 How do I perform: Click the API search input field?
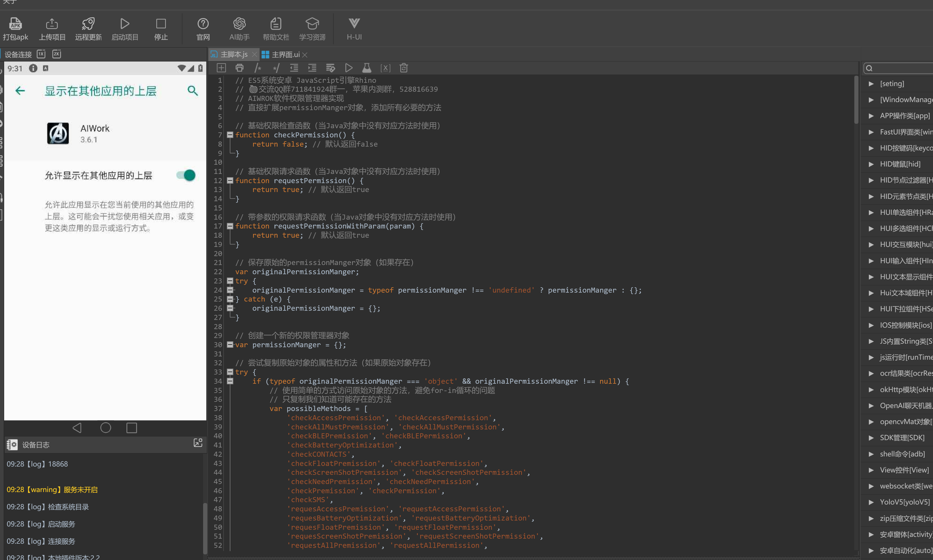[x=902, y=68]
